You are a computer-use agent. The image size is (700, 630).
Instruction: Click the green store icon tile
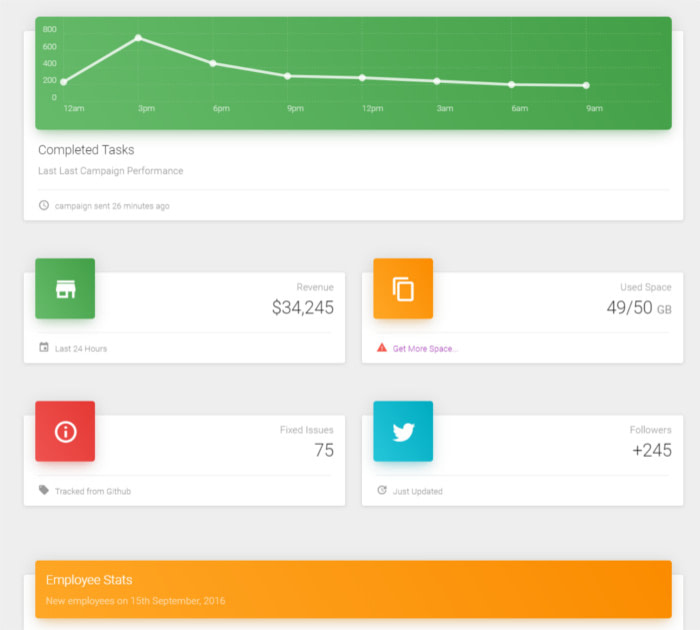pos(65,288)
